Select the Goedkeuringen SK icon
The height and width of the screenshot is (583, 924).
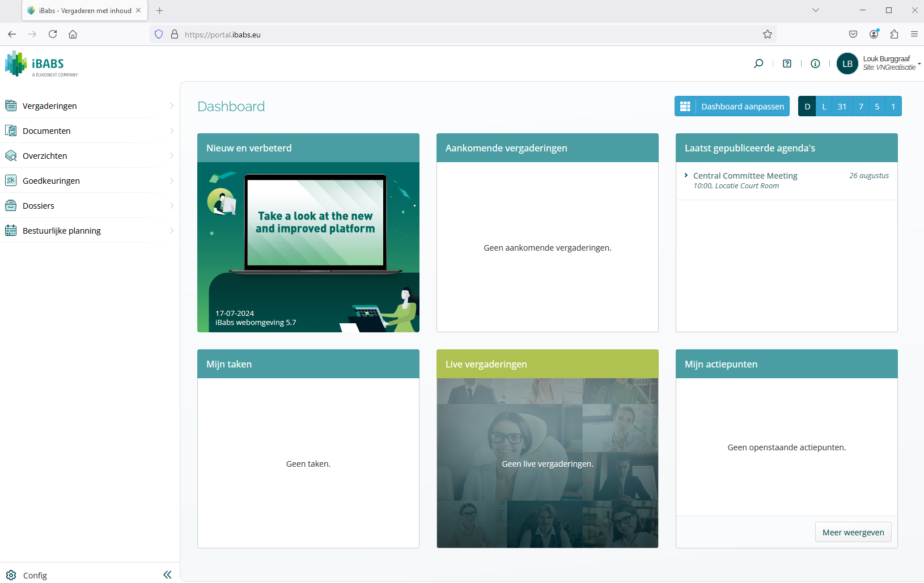click(11, 180)
